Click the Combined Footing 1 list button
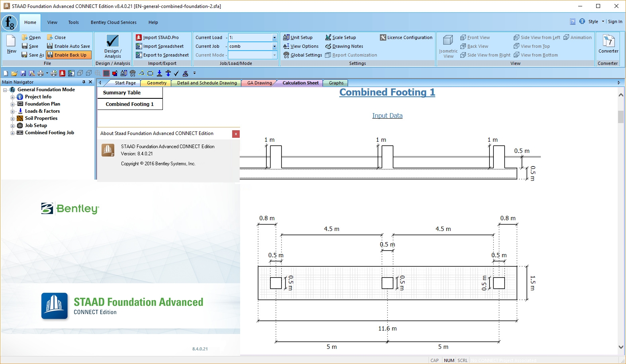Viewport: 626px width, 364px height. 130,104
